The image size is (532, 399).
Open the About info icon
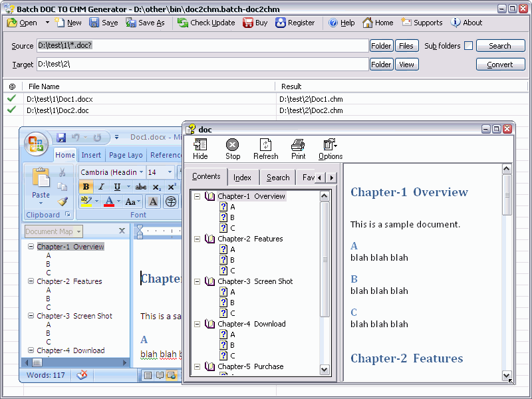[456, 23]
